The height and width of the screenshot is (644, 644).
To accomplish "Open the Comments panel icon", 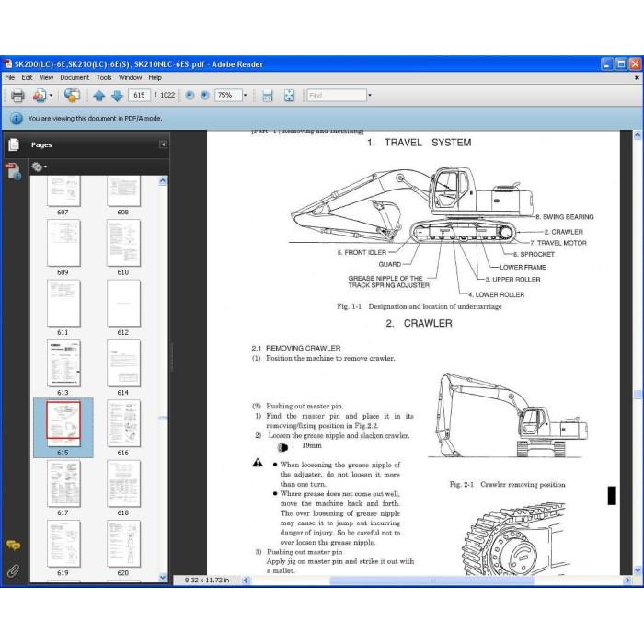I will (x=13, y=546).
